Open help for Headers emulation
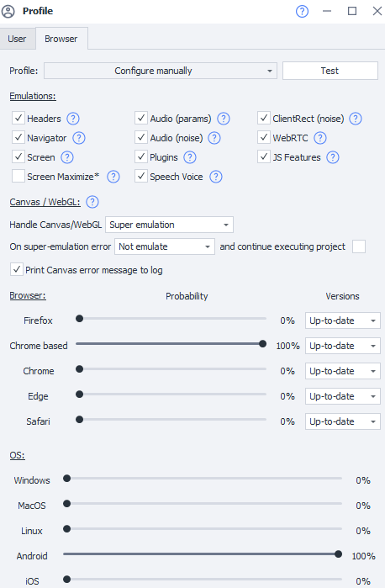The width and height of the screenshot is (385, 588). click(x=73, y=119)
